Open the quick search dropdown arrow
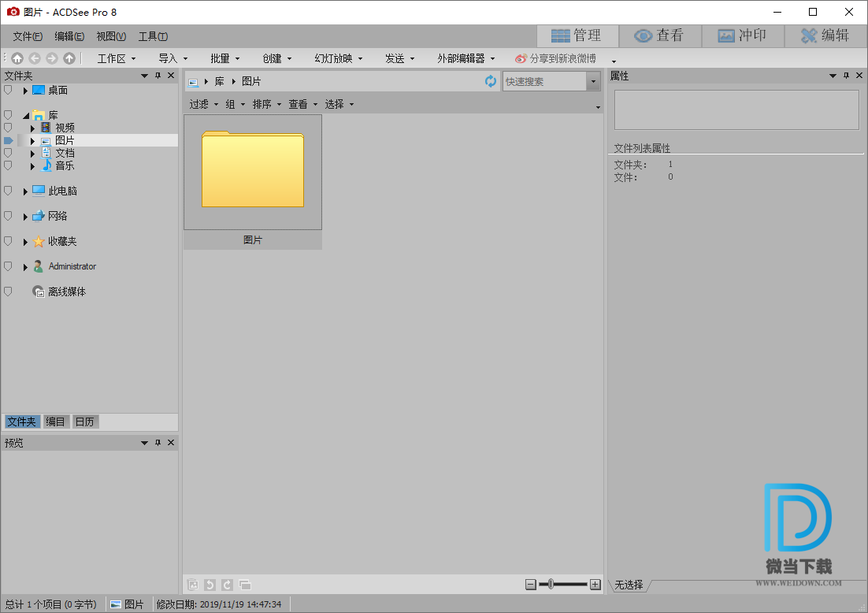 coord(592,81)
